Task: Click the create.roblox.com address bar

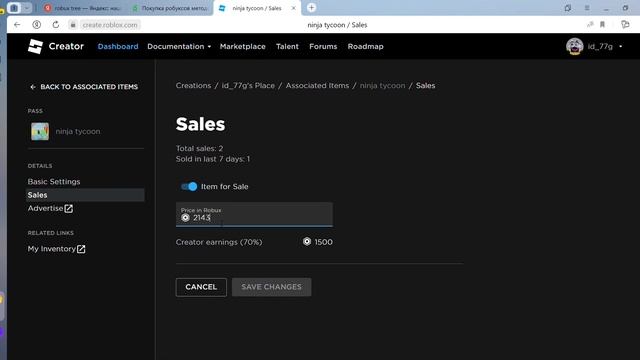Action: click(110, 25)
